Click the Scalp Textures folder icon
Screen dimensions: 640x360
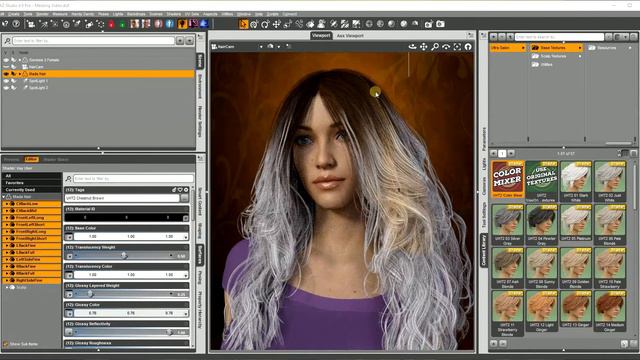click(x=535, y=56)
